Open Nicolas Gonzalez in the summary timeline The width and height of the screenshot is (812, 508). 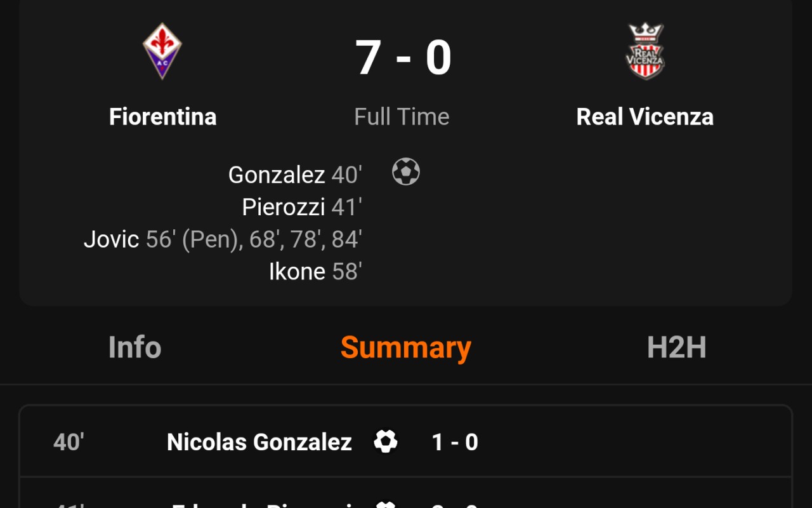tap(259, 442)
